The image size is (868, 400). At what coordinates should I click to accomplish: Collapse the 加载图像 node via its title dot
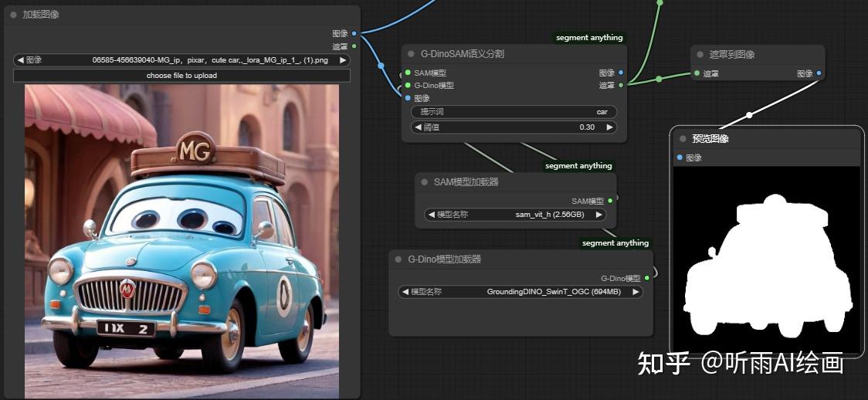(x=13, y=15)
